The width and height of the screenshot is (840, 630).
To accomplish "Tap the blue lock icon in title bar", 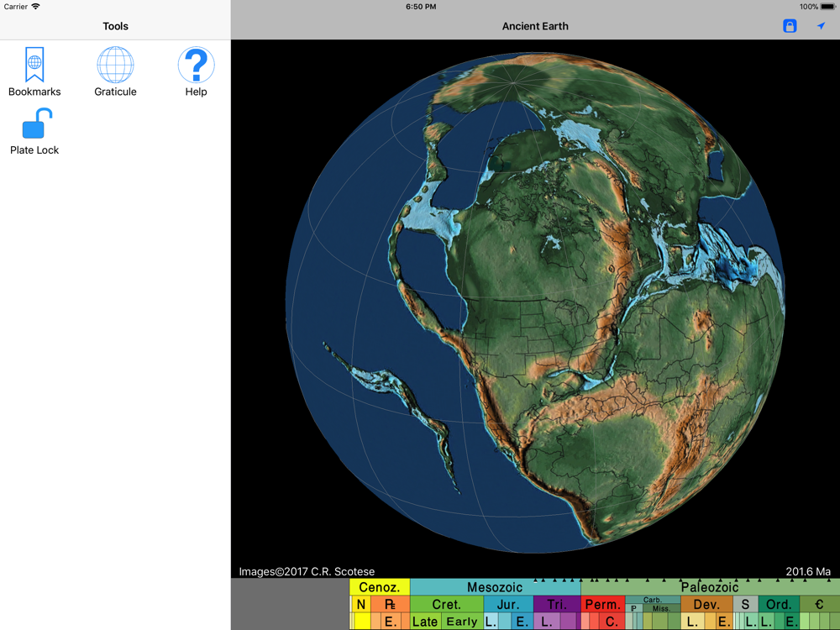I will (790, 26).
